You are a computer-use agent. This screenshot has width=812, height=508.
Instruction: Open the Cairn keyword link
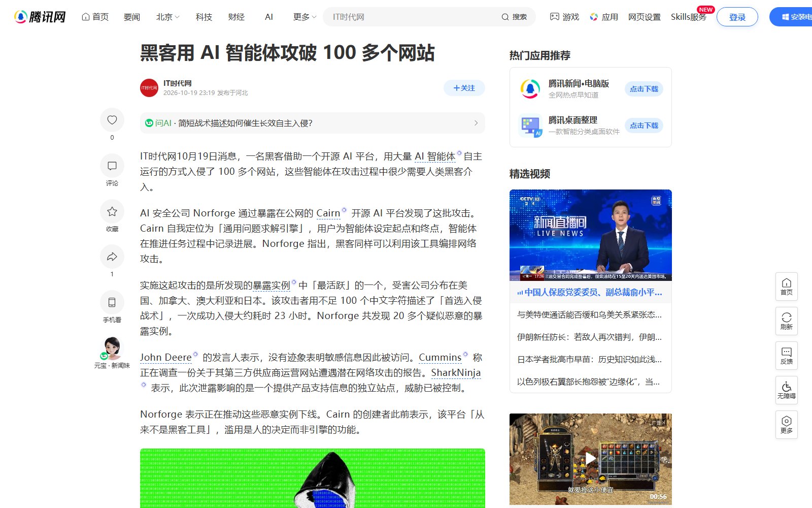328,213
